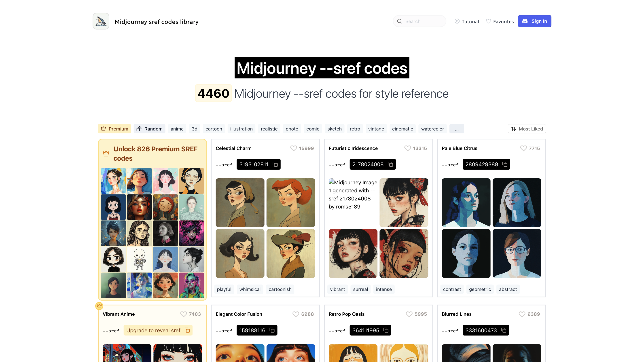Copy the Blurred Lines sref code
The width and height of the screenshot is (644, 362).
504,330
